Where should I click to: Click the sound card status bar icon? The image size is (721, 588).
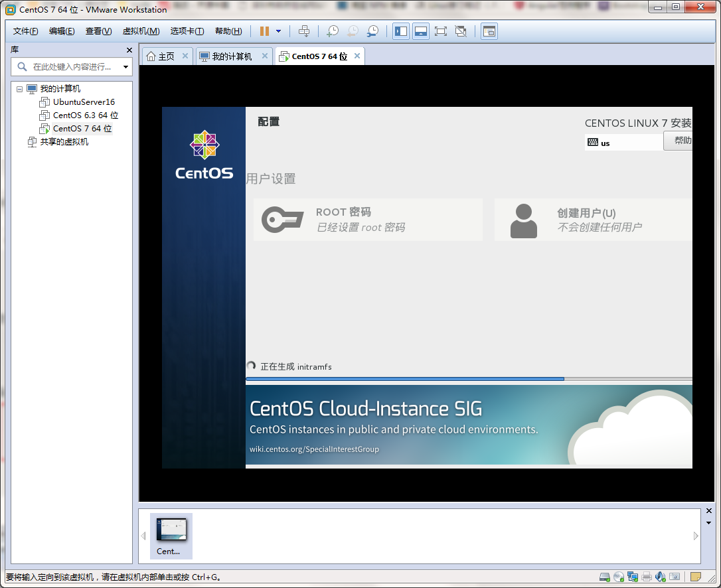661,577
